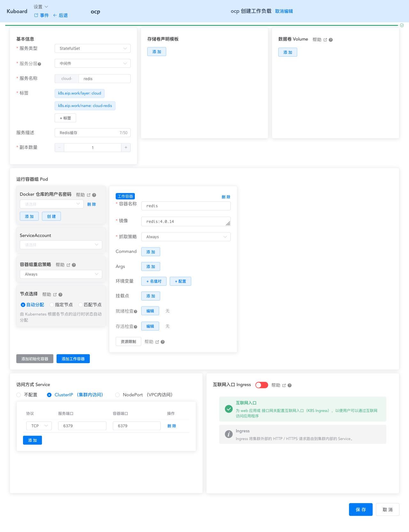Click the 保存 button
The image size is (409, 532).
[x=361, y=510]
